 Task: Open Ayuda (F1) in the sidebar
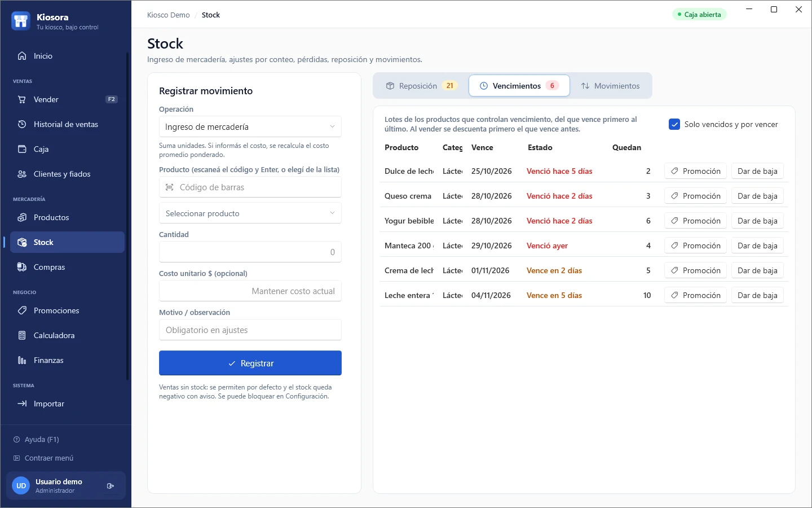pyautogui.click(x=36, y=439)
